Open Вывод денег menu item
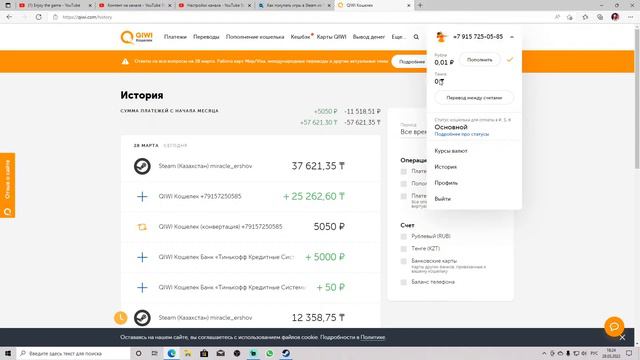Image resolution: width=640 pixels, height=360 pixels. [x=369, y=37]
